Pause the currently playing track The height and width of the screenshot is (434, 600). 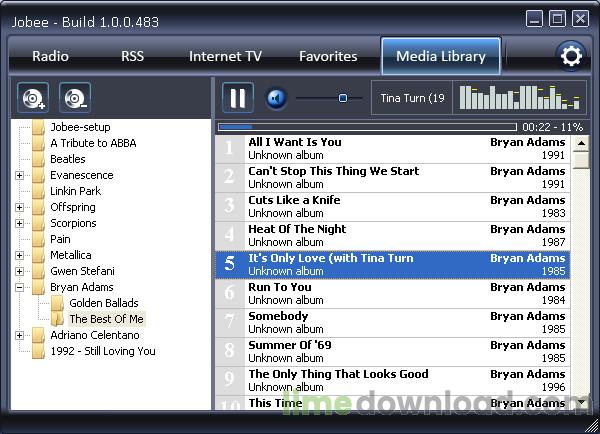[238, 98]
